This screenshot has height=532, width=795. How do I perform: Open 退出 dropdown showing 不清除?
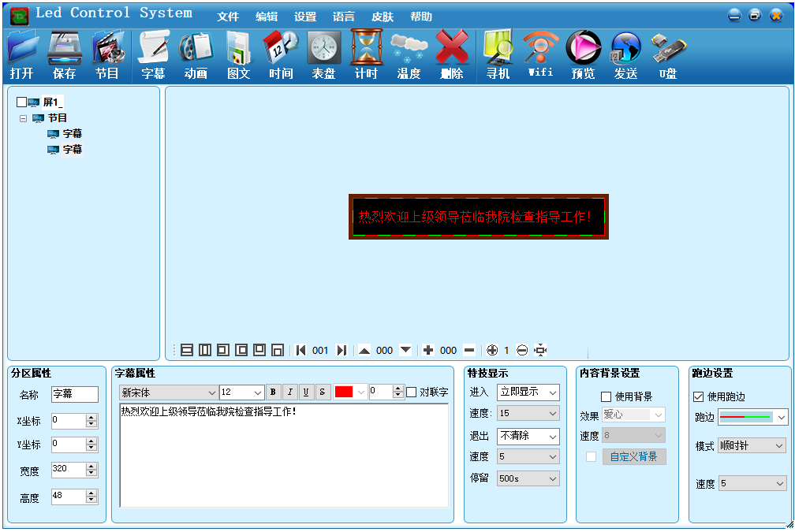pyautogui.click(x=528, y=437)
